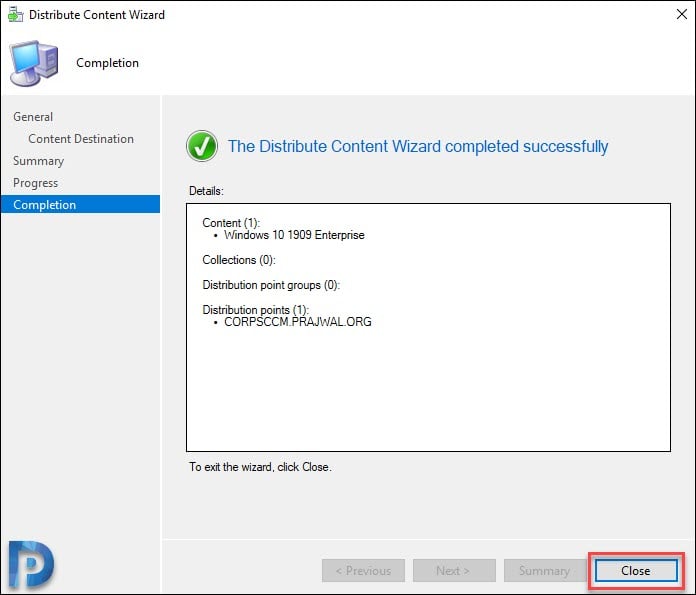The image size is (696, 595).
Task: Select the Summary step in sidebar
Action: pyautogui.click(x=39, y=161)
